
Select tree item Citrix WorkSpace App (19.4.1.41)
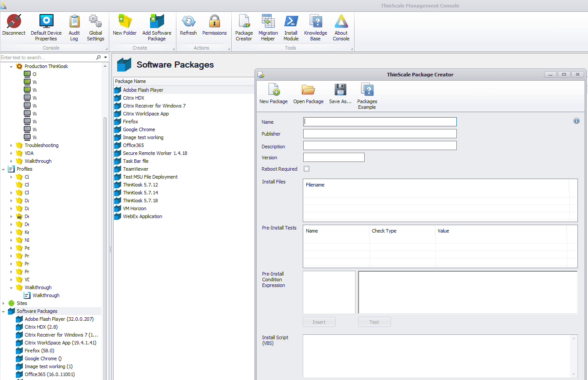pos(61,343)
